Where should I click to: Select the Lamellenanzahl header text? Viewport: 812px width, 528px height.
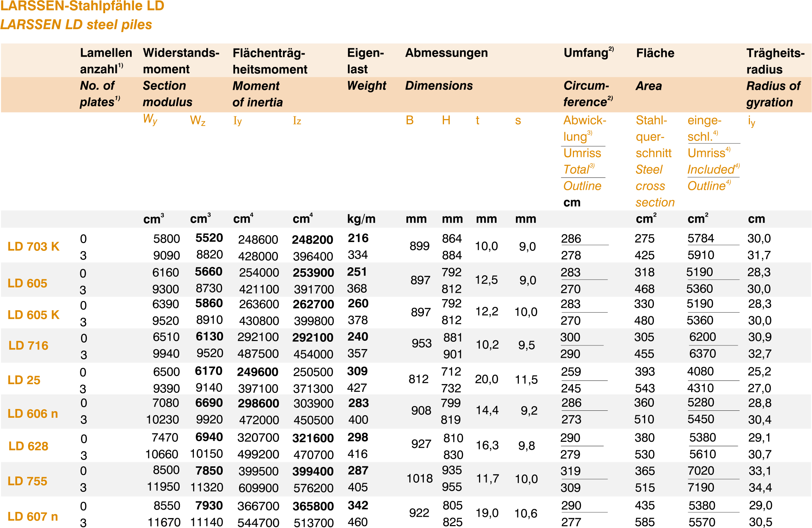(x=106, y=61)
